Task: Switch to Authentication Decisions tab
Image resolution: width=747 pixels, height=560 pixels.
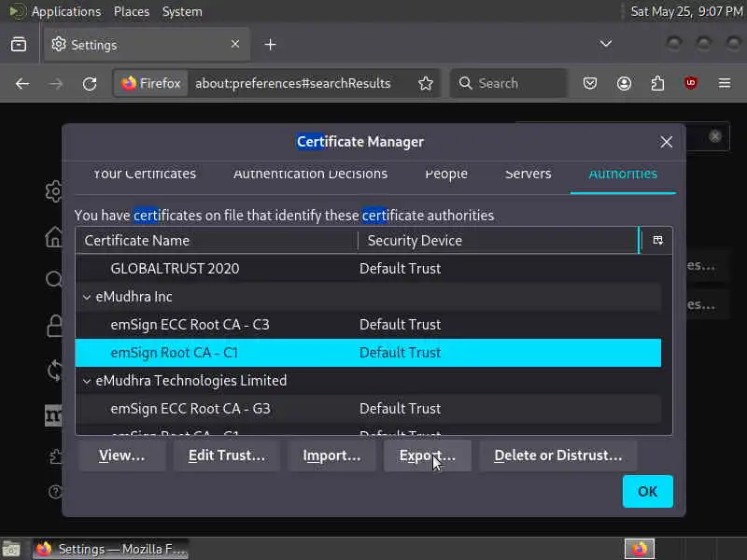Action: coord(310,174)
